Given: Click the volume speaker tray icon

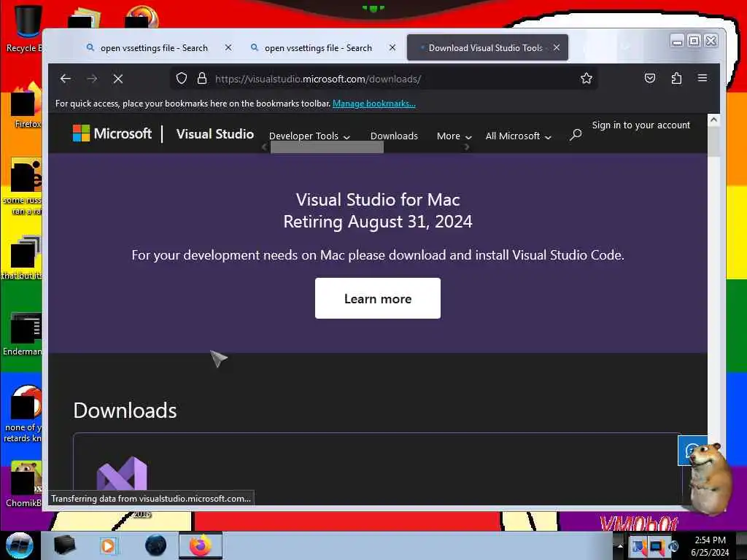Looking at the screenshot, I should click(673, 546).
